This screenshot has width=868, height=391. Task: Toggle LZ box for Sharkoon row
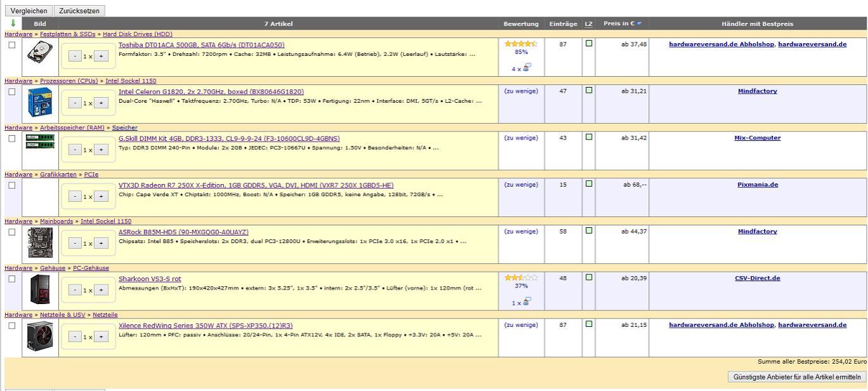[589, 277]
